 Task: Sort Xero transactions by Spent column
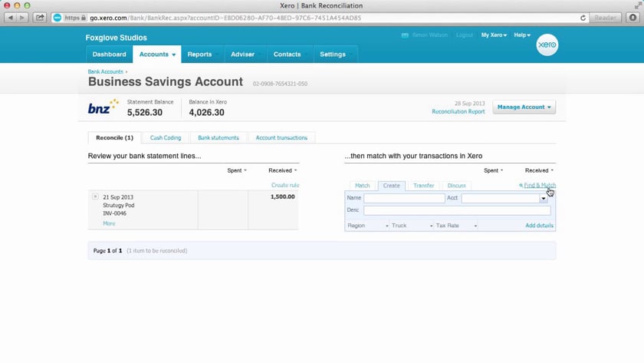point(493,170)
